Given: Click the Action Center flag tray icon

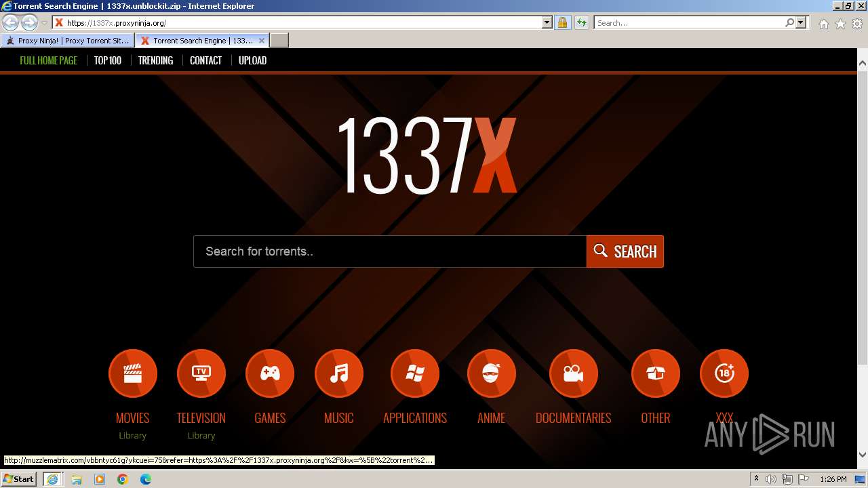Looking at the screenshot, I should [x=804, y=479].
